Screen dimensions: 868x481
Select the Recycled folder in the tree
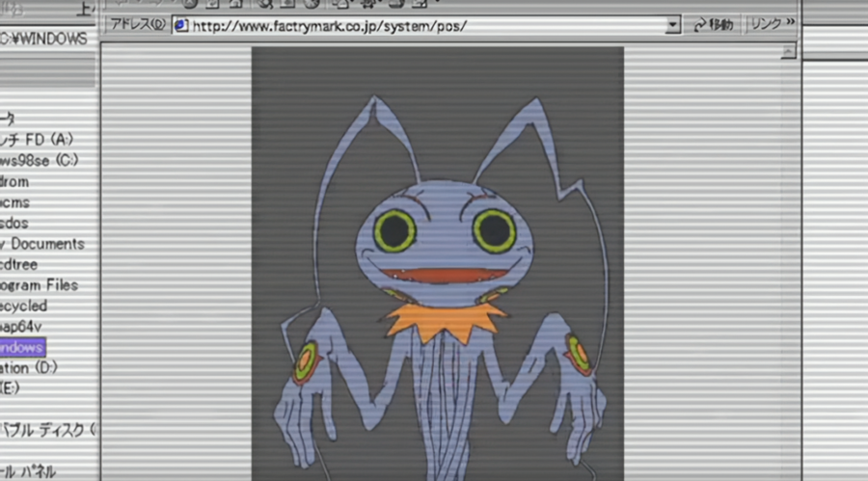coord(23,307)
